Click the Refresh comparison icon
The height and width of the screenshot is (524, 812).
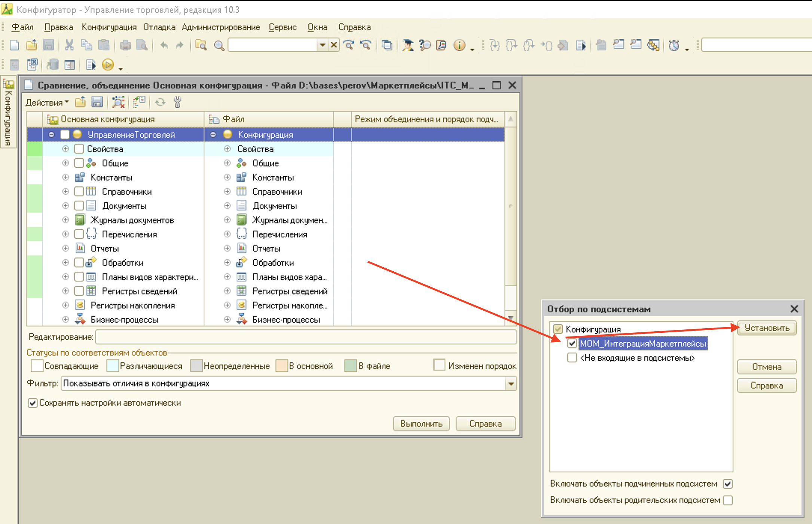(160, 102)
